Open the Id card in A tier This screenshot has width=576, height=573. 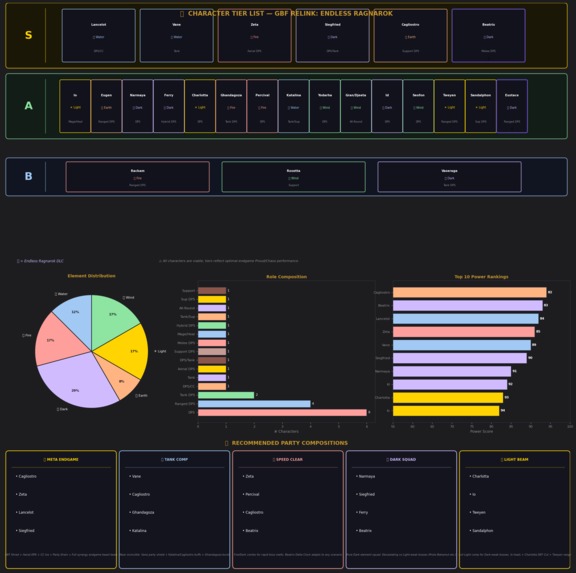click(x=387, y=106)
